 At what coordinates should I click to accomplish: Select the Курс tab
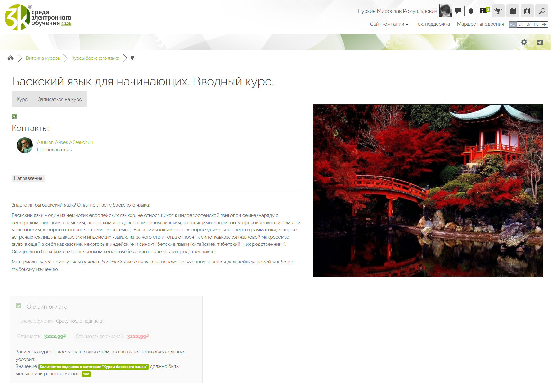point(22,99)
